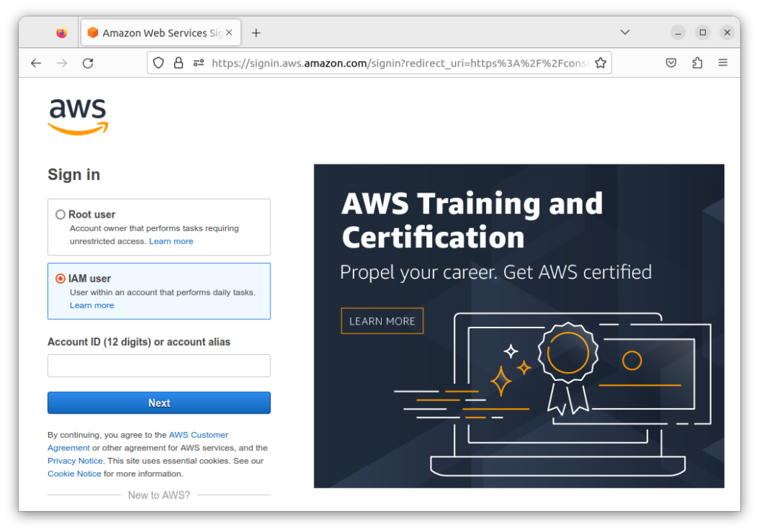
Task: Click the 'Account ID (12 digits) or account alias' label
Action: 139,342
